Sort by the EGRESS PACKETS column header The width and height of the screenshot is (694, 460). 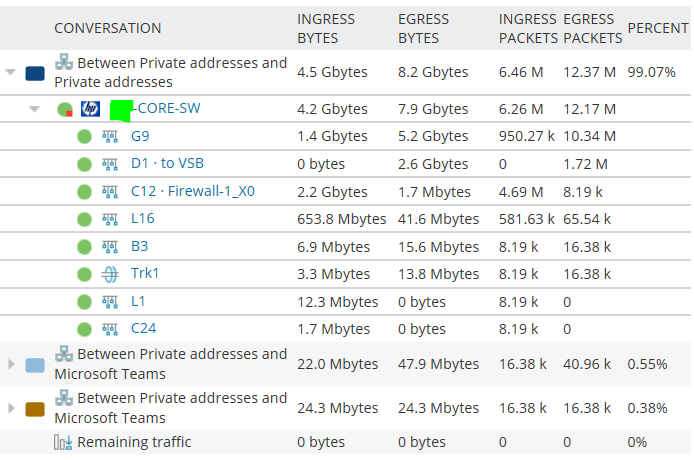pos(593,29)
